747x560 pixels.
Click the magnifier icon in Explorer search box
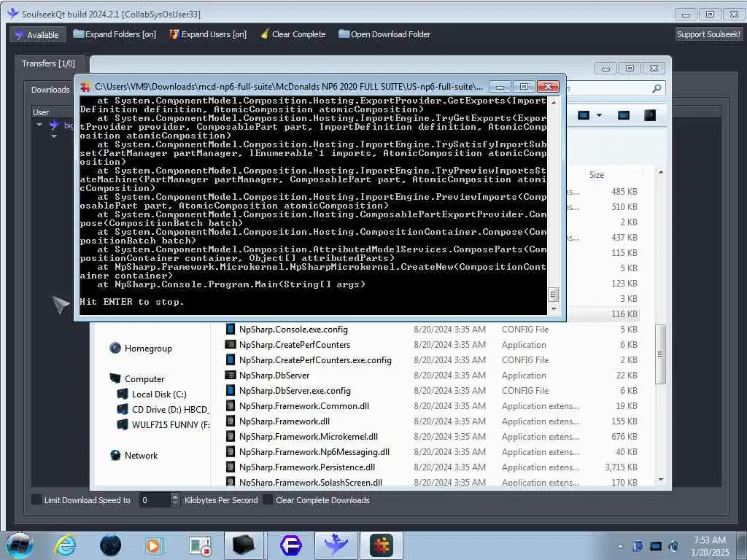click(x=657, y=88)
